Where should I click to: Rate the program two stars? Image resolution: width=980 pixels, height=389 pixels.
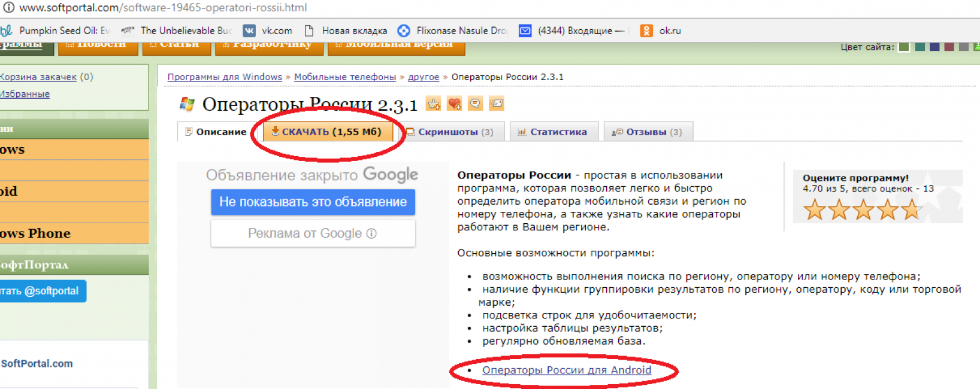click(839, 210)
